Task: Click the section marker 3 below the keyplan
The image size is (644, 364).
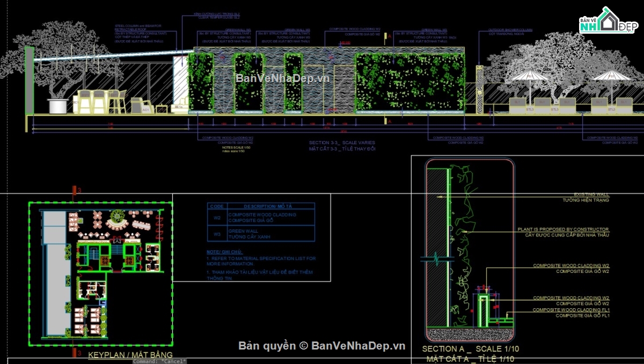Action: (x=76, y=352)
